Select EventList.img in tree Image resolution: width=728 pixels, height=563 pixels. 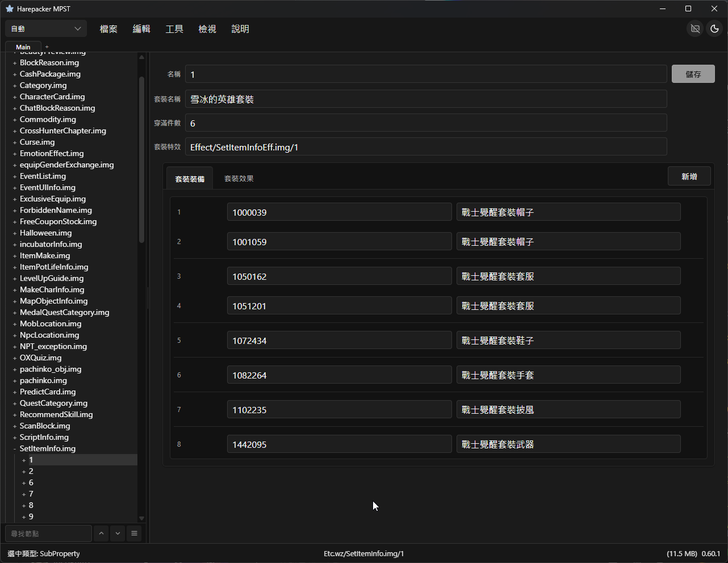43,176
